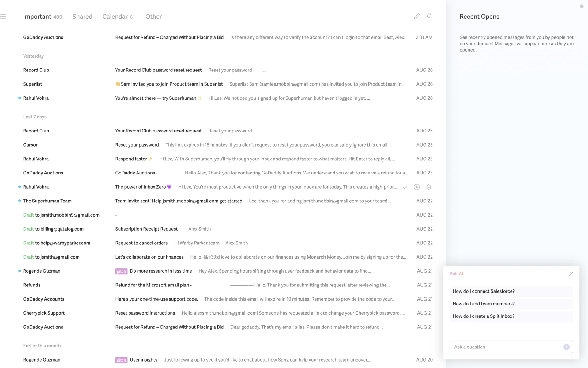The height and width of the screenshot is (368, 588).
Task: Select the Other tab
Action: (x=153, y=17)
